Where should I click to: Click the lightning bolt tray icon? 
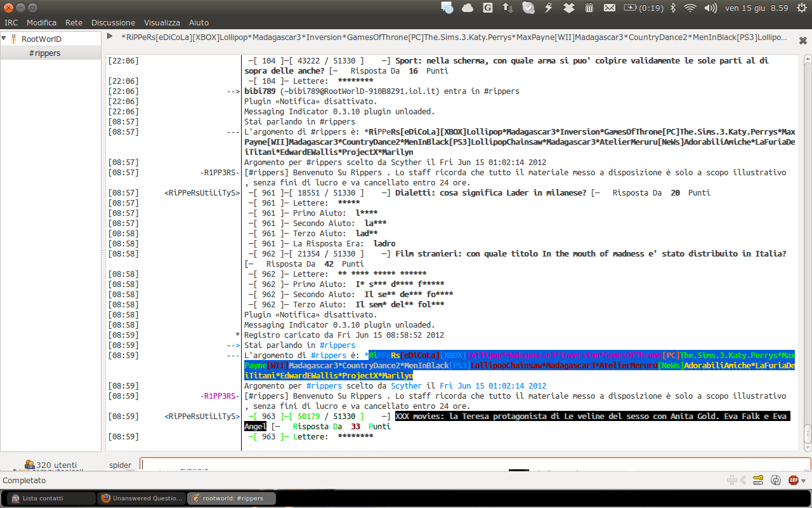pyautogui.click(x=549, y=8)
